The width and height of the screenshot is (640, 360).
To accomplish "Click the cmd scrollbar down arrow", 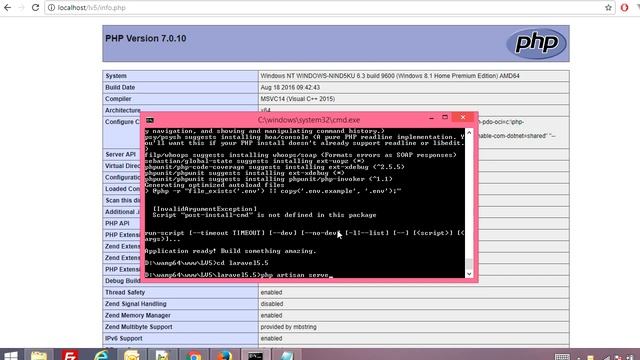I will coord(469,273).
